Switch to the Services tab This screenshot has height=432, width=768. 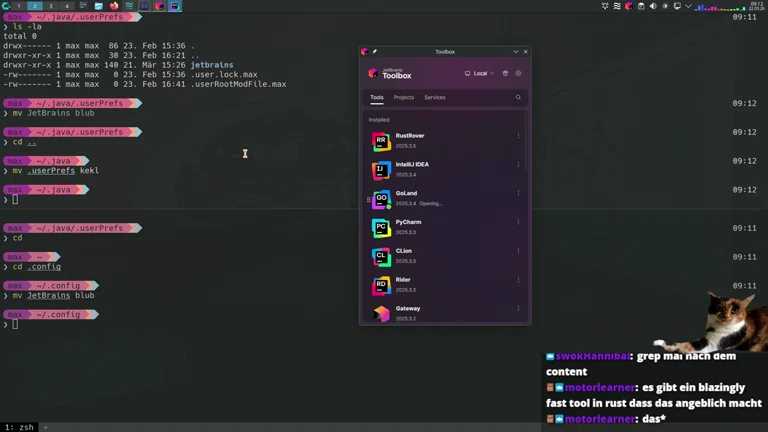coord(434,98)
